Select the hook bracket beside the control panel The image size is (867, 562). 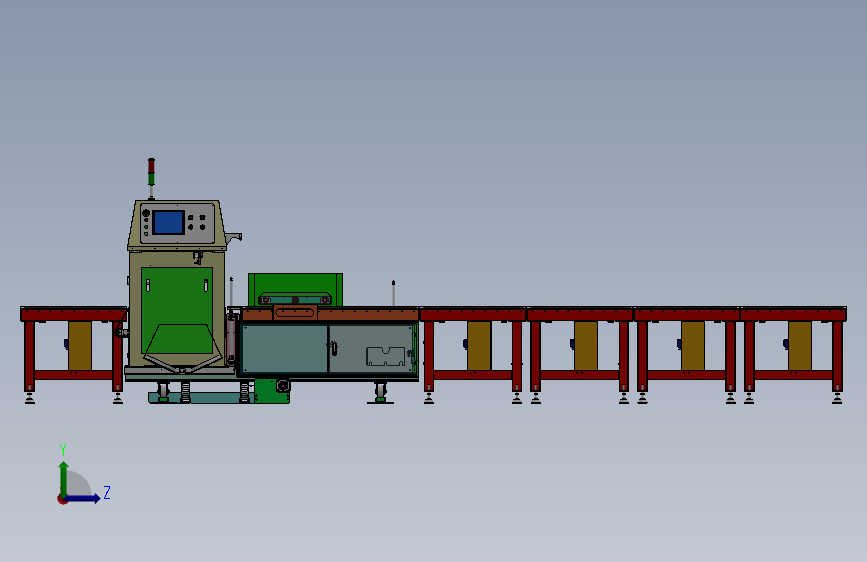point(234,238)
